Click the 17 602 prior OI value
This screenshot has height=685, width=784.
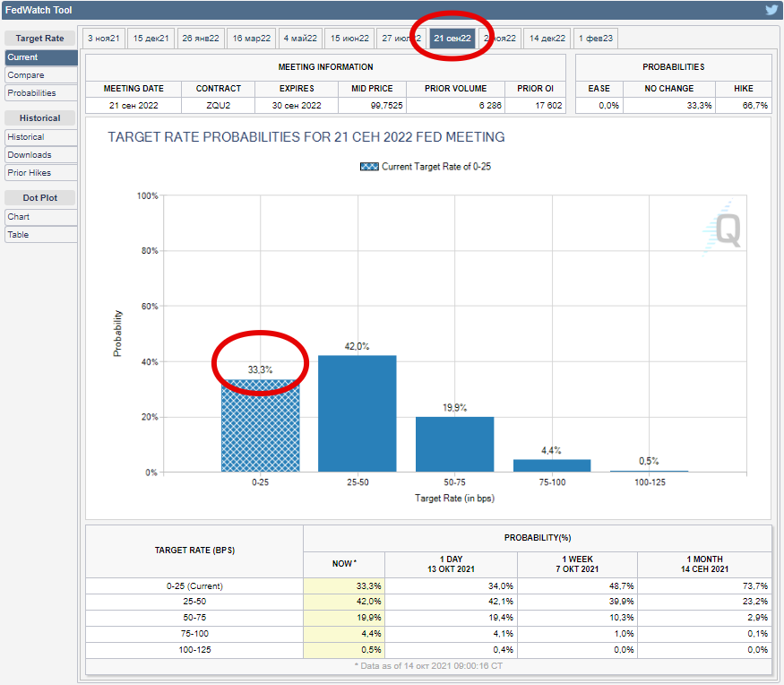tap(548, 106)
